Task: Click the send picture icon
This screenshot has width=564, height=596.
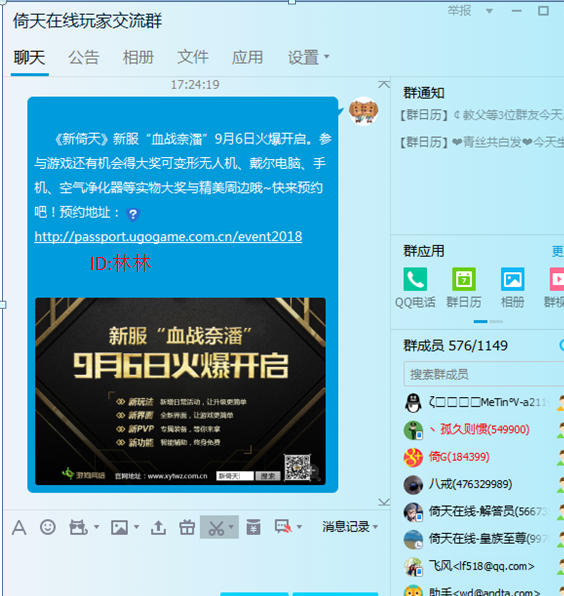Action: [119, 527]
